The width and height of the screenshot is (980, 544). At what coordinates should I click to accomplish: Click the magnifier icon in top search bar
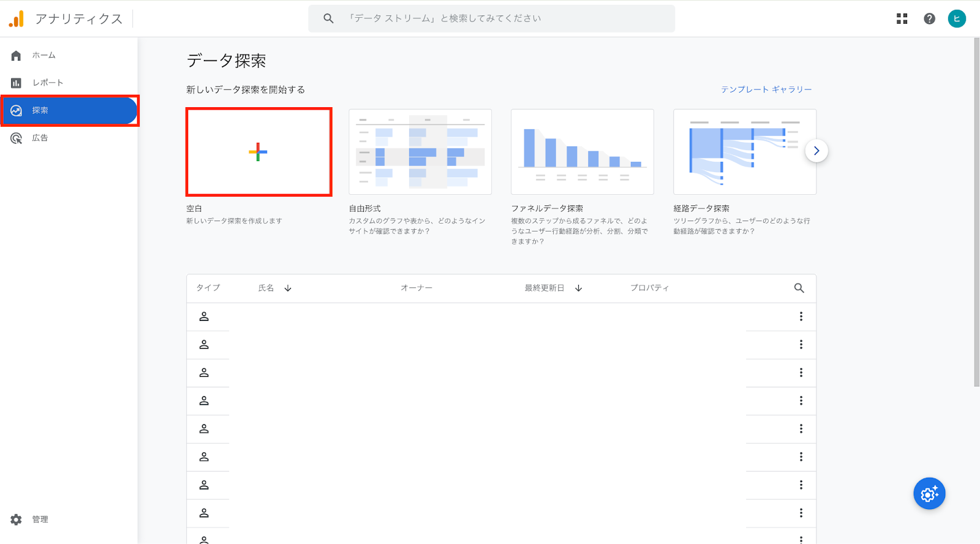(x=329, y=18)
